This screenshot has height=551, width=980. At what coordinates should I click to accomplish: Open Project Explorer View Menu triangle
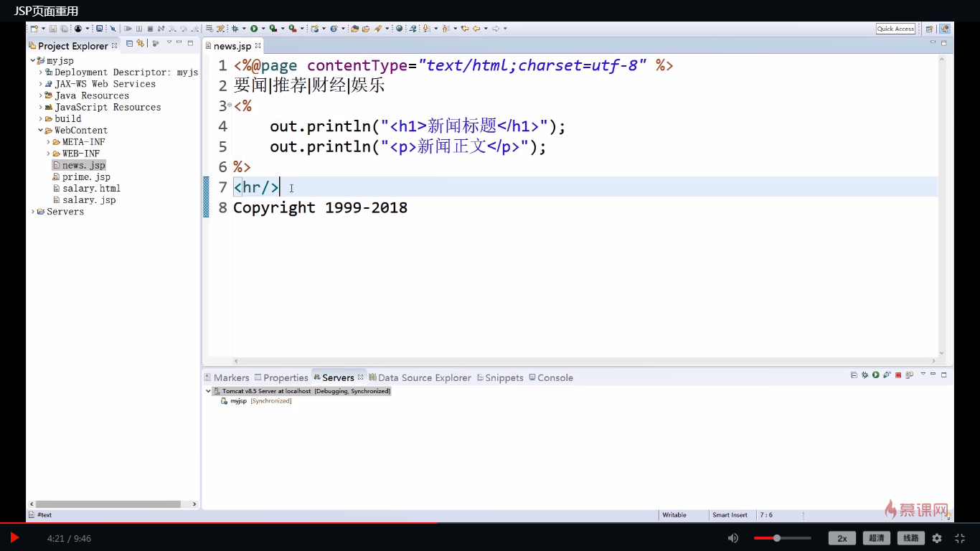click(x=169, y=42)
